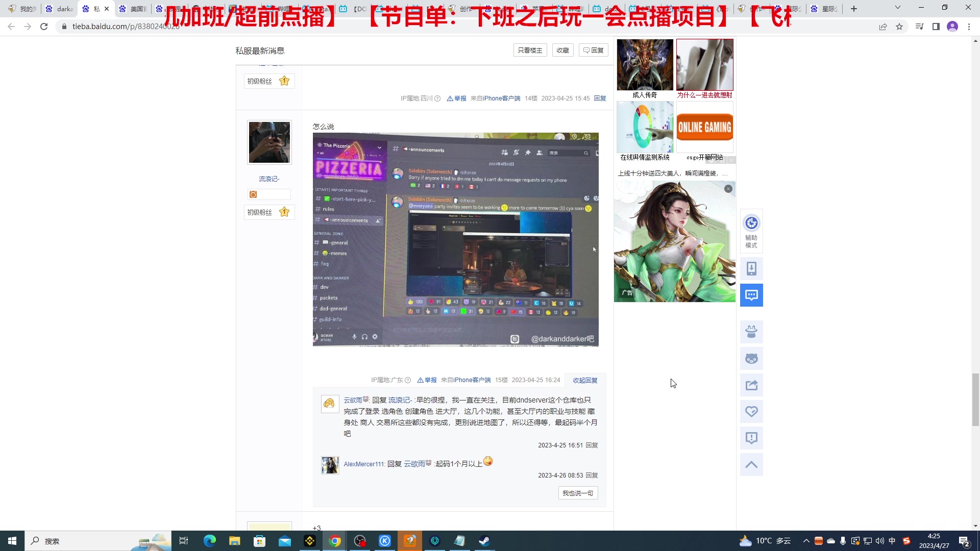Open a new browser tab
The image size is (980, 551).
coord(854,9)
